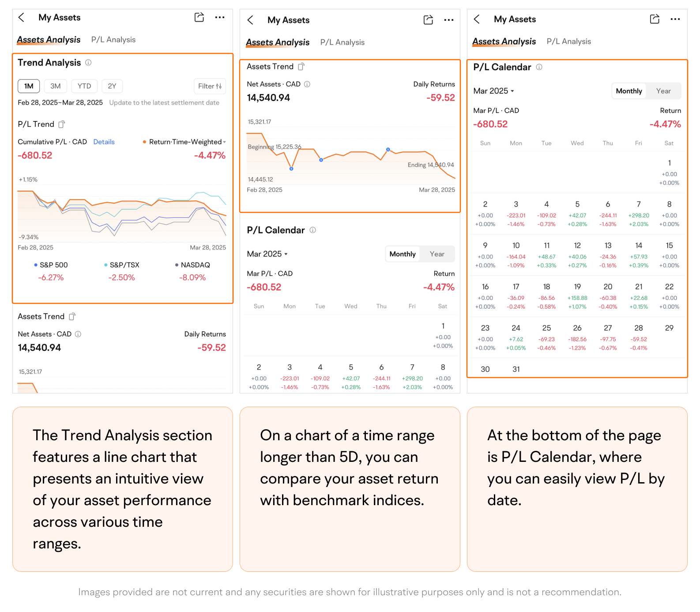Go back using the arrow in the right panel

click(477, 19)
